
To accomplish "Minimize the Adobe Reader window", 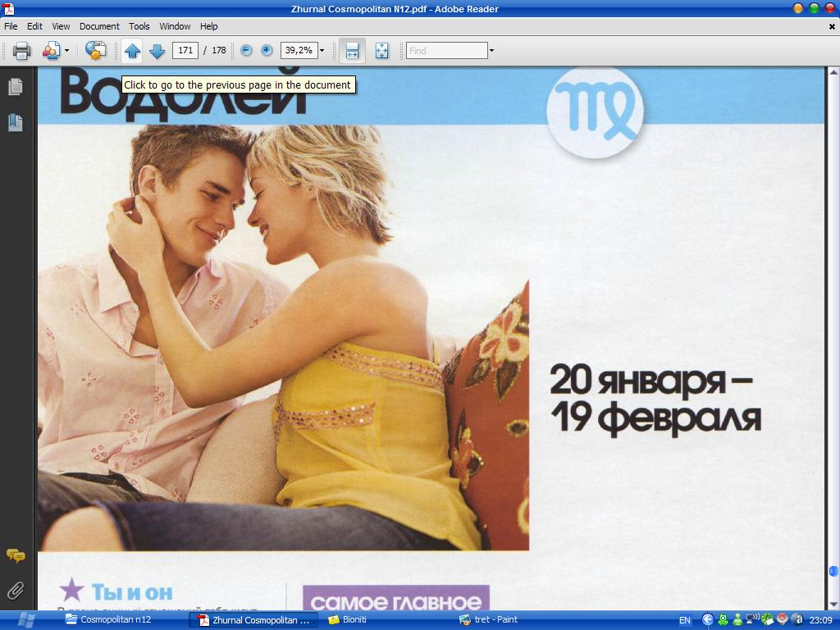I will [x=799, y=8].
